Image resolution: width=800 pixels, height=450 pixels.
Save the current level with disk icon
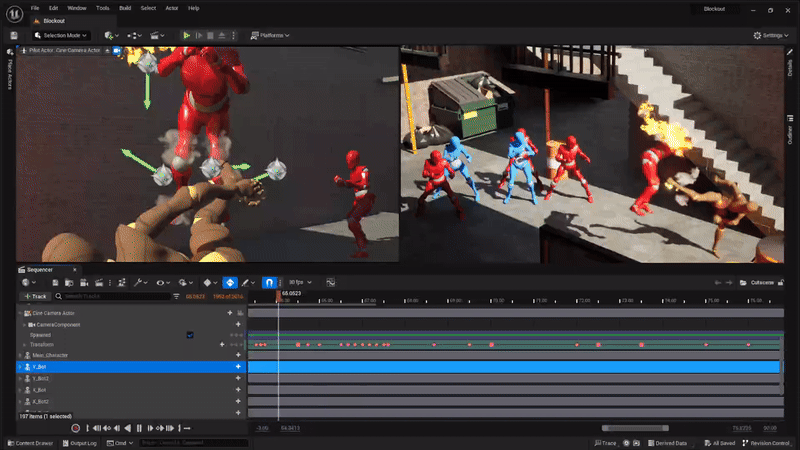[x=14, y=35]
